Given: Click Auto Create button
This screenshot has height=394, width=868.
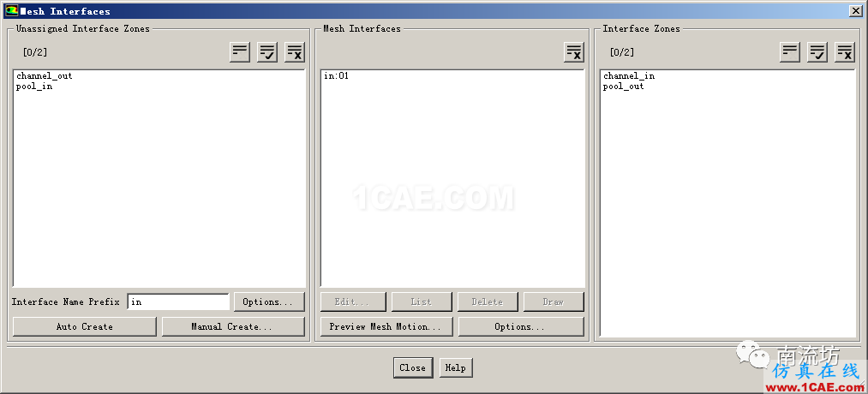Looking at the screenshot, I should pyautogui.click(x=85, y=326).
